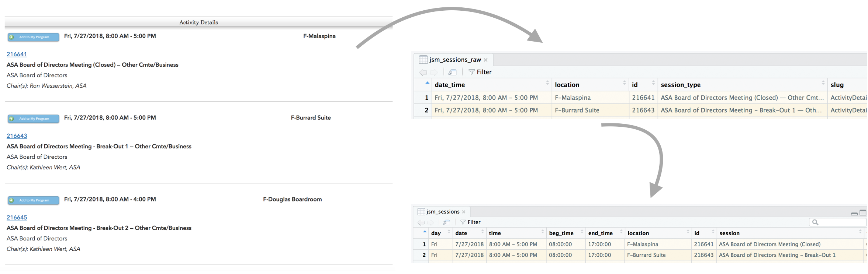Maximize the jsm_sessions viewer pane
Image resolution: width=868 pixels, height=274 pixels.
pyautogui.click(x=863, y=213)
